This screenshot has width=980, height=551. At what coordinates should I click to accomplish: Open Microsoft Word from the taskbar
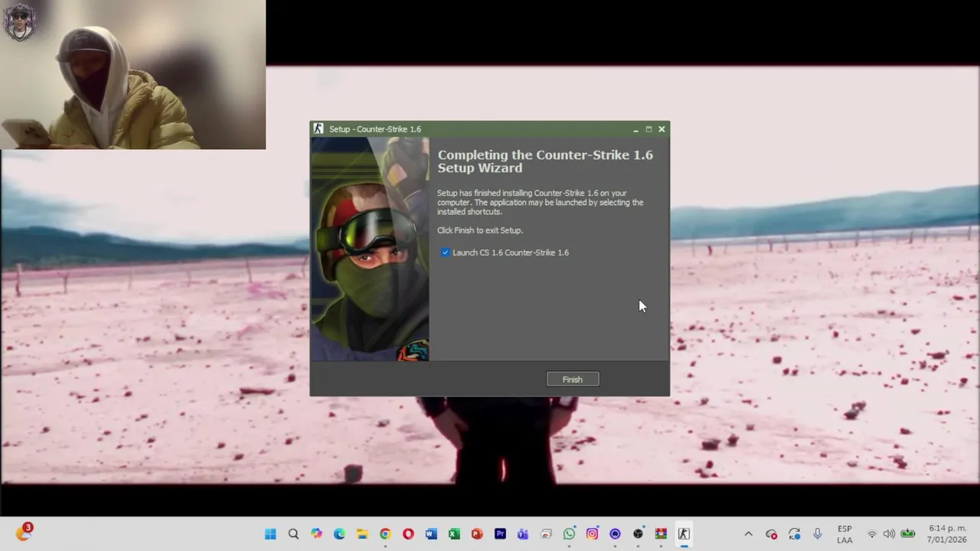(x=431, y=534)
